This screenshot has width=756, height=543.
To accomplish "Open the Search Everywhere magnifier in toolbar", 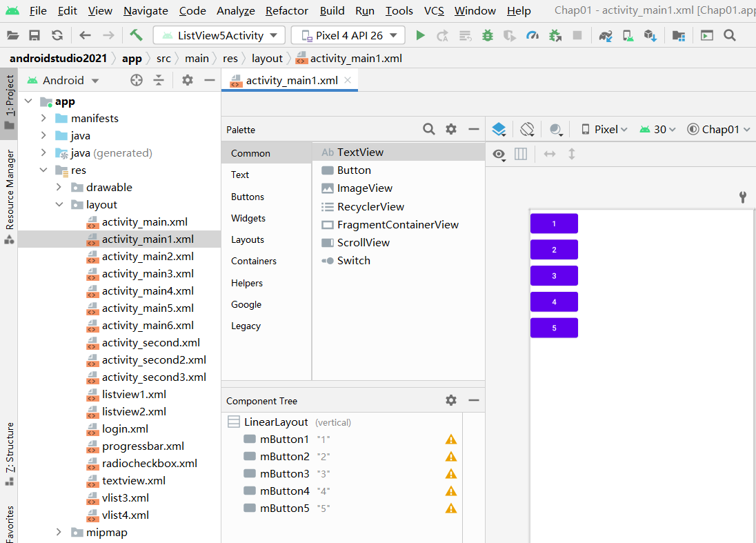I will click(x=730, y=35).
